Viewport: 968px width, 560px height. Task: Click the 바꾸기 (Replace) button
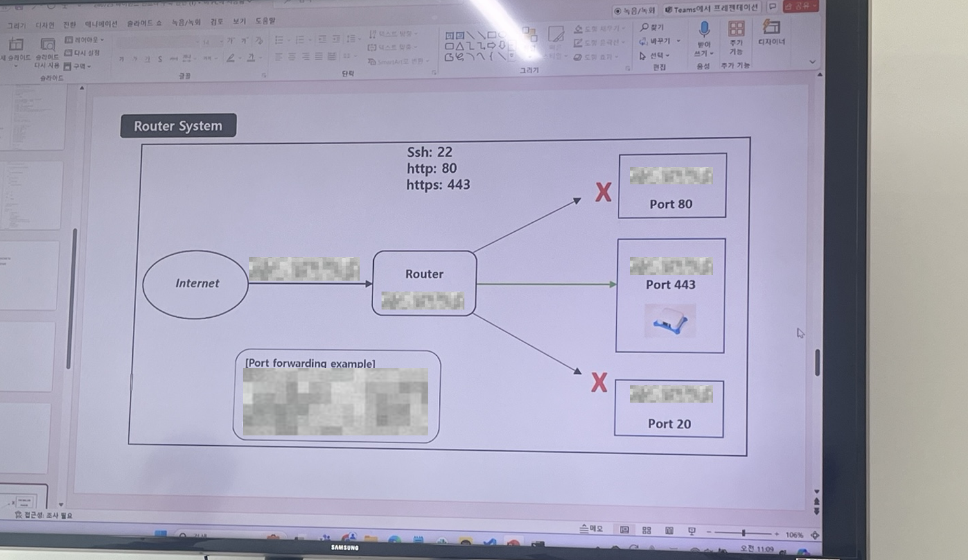tap(659, 41)
